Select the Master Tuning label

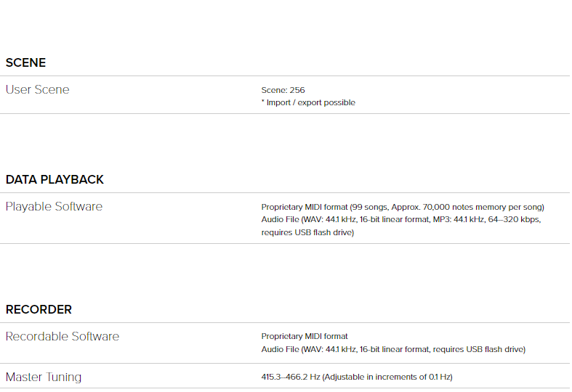click(x=44, y=377)
